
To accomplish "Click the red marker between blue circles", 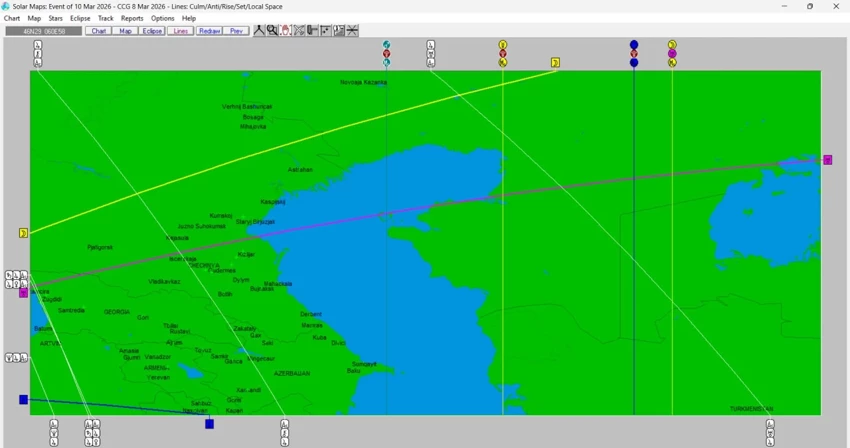I will (x=634, y=54).
